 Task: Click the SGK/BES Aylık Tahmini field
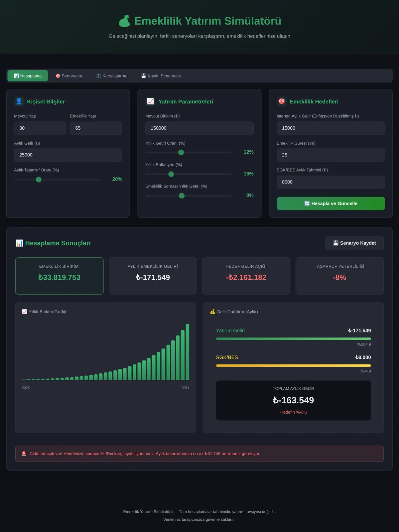[331, 182]
